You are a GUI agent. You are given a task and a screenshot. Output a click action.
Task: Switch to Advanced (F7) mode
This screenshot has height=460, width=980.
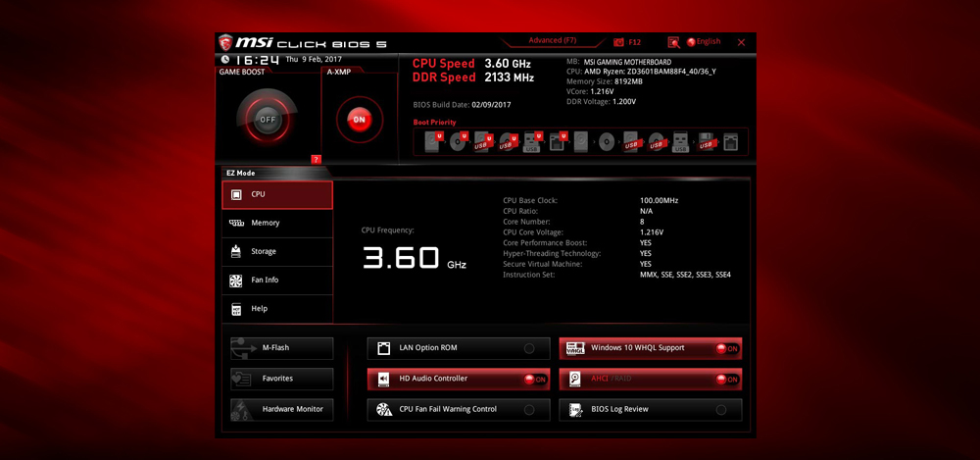552,41
